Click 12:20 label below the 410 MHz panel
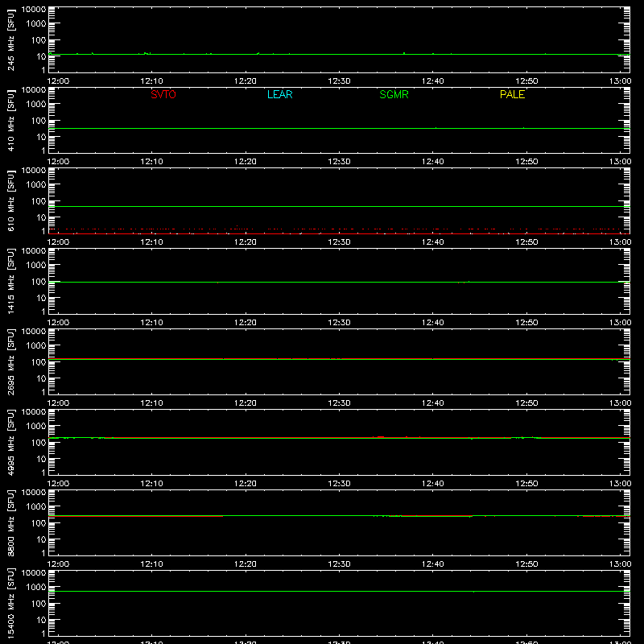 point(246,162)
